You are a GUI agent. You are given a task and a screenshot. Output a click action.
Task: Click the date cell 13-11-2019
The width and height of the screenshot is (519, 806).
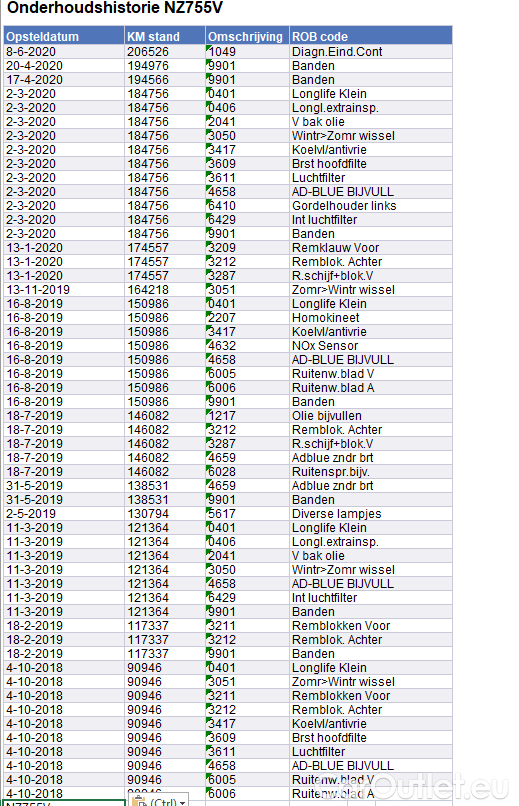[x=64, y=290]
